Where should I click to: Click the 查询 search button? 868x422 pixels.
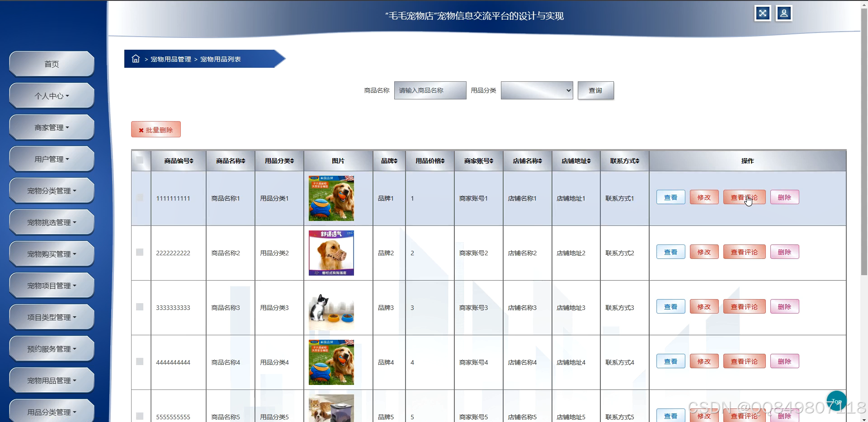pos(595,90)
